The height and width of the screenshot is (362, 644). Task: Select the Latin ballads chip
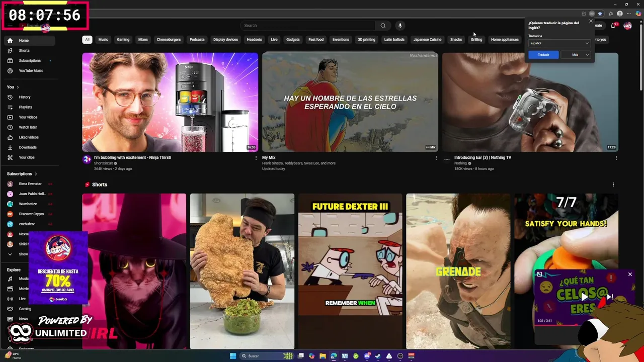pos(394,40)
